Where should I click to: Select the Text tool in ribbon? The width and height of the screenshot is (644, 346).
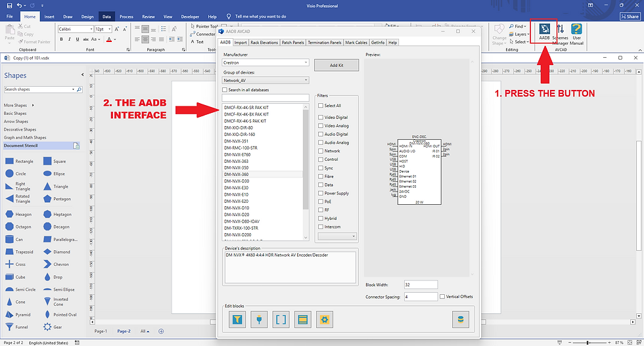[197, 42]
